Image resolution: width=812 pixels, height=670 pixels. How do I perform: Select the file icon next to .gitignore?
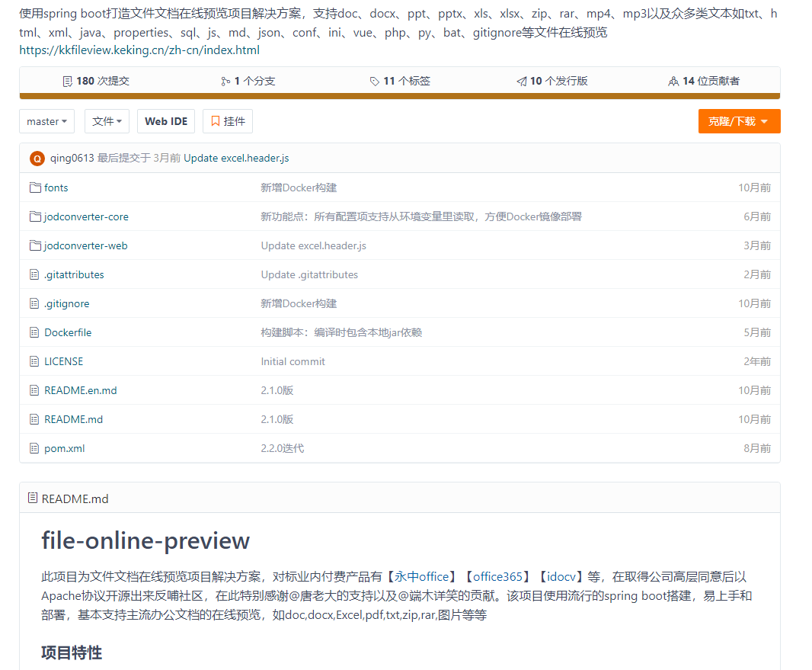(x=34, y=303)
